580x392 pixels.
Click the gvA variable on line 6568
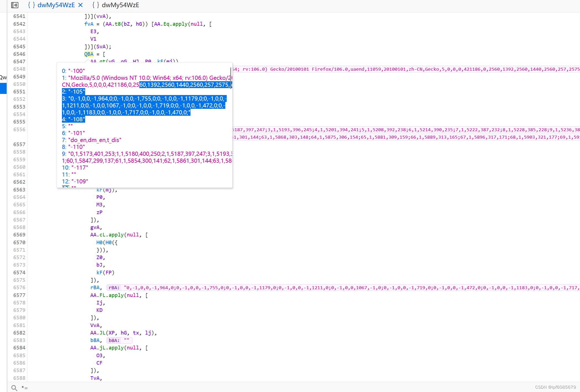tap(95, 227)
